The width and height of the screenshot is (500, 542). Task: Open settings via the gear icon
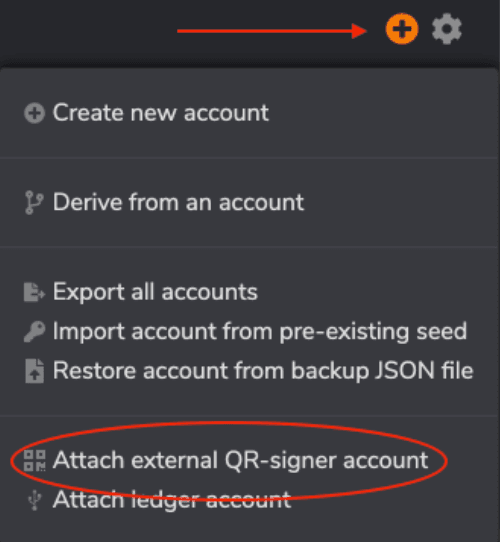[447, 29]
